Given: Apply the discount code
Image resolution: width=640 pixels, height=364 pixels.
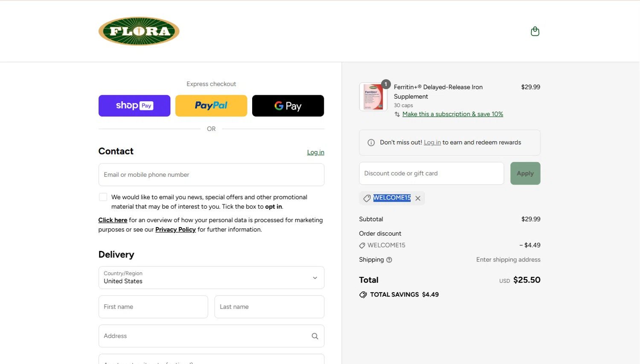Looking at the screenshot, I should tap(525, 173).
